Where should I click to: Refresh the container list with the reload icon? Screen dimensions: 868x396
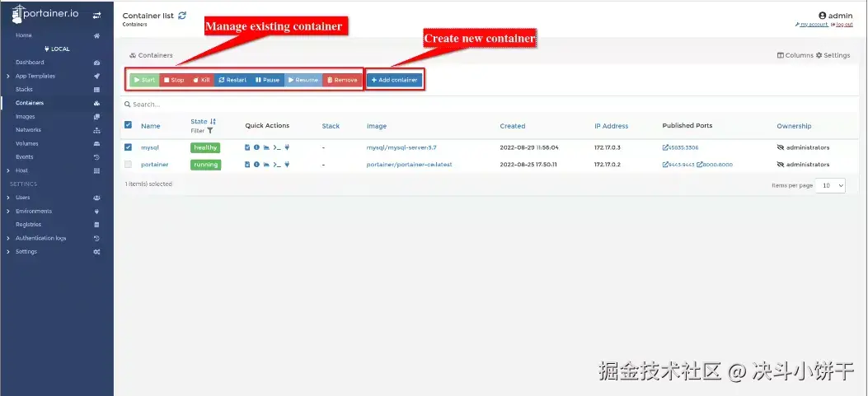[182, 16]
